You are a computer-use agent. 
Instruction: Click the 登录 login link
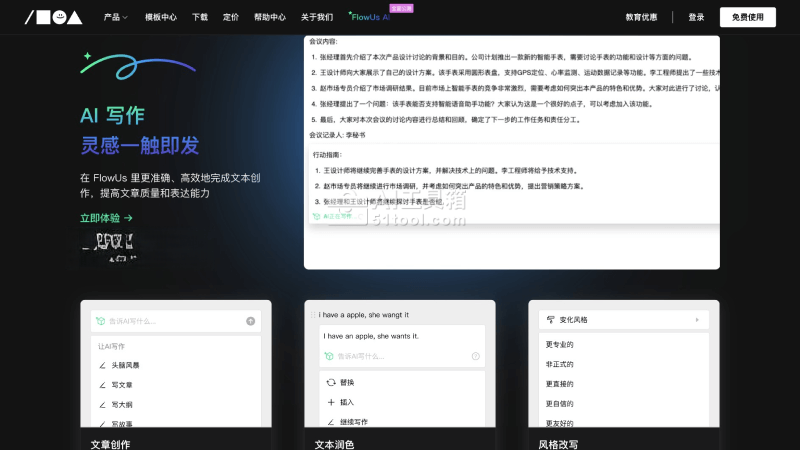coord(696,17)
